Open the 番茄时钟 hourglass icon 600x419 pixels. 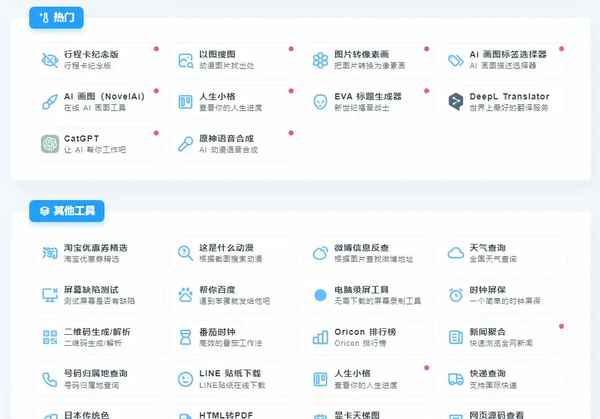[x=186, y=337]
